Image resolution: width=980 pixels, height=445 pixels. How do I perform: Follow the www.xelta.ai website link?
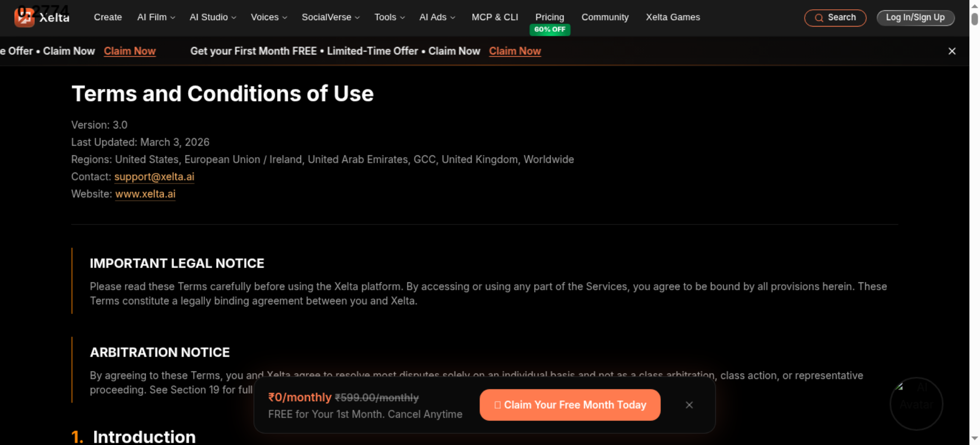(146, 194)
